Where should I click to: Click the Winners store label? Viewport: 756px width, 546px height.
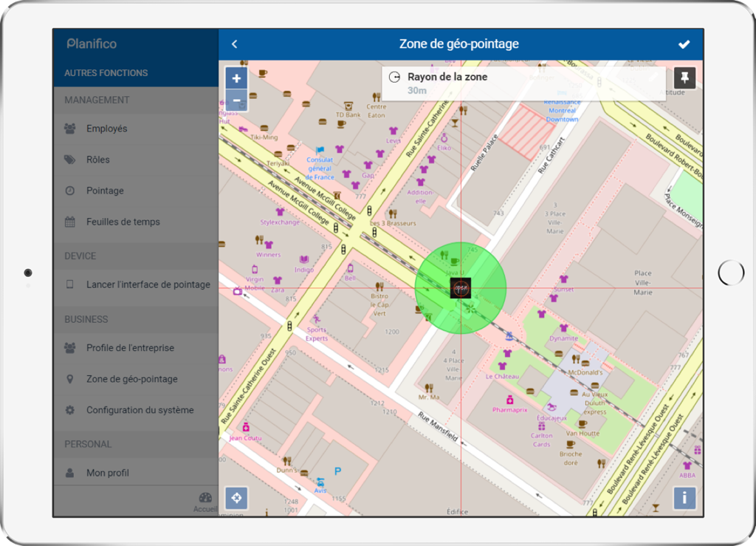[x=269, y=255]
